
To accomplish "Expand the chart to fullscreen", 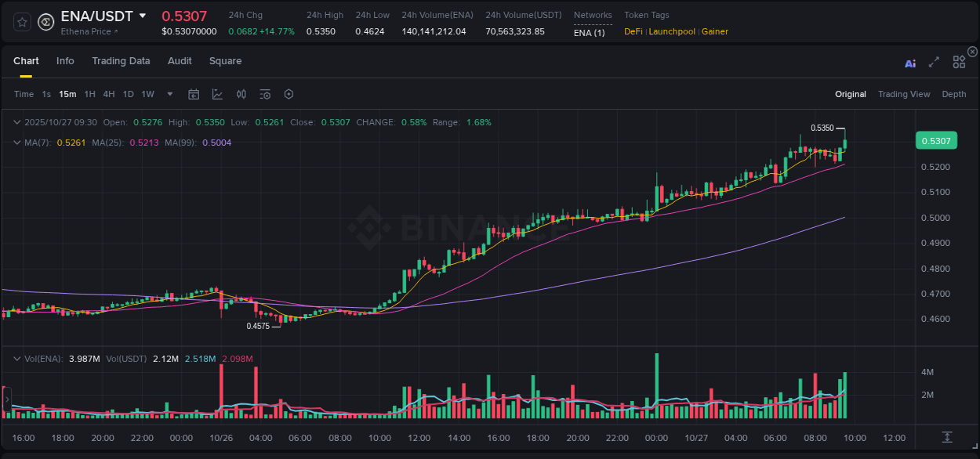I will pyautogui.click(x=933, y=60).
